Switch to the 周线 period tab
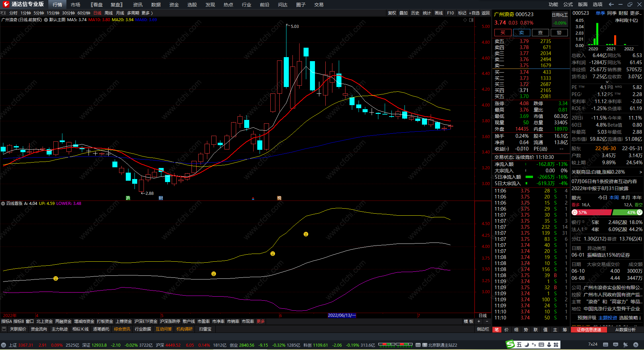The height and width of the screenshot is (350, 644). point(109,13)
